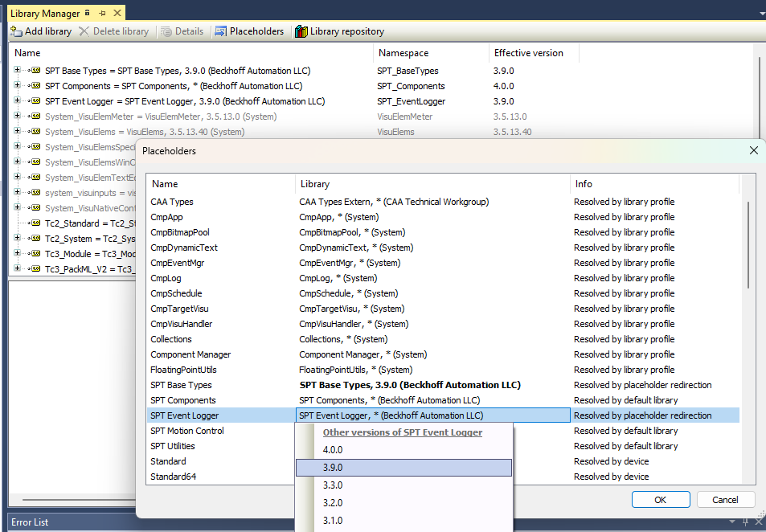Select the CAA Types placeholder row
The height and width of the screenshot is (532, 766).
(443, 202)
